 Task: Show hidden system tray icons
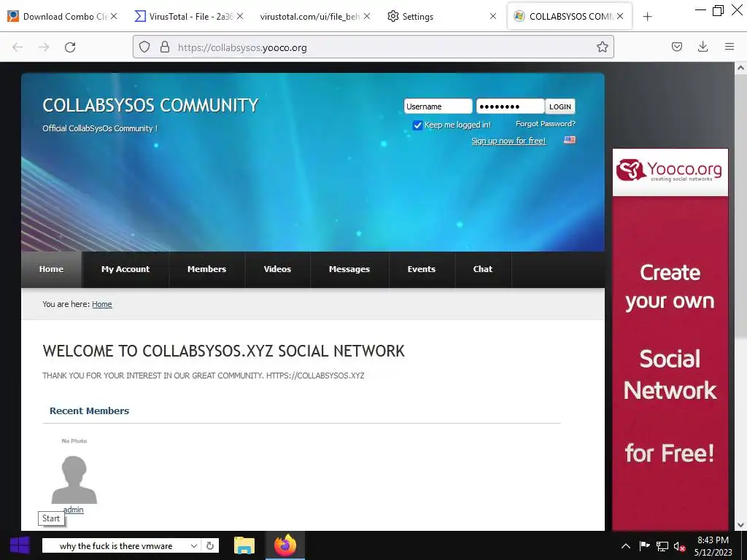[x=626, y=546]
